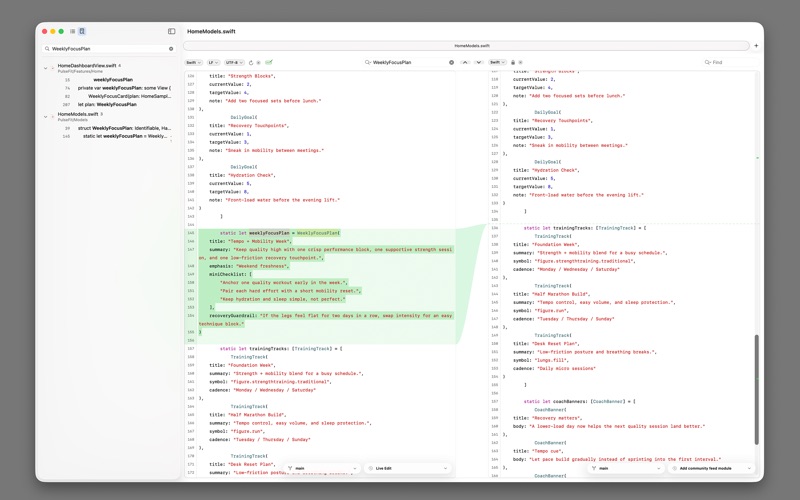
Task: Click the green checkmark diff icon
Action: tap(269, 62)
